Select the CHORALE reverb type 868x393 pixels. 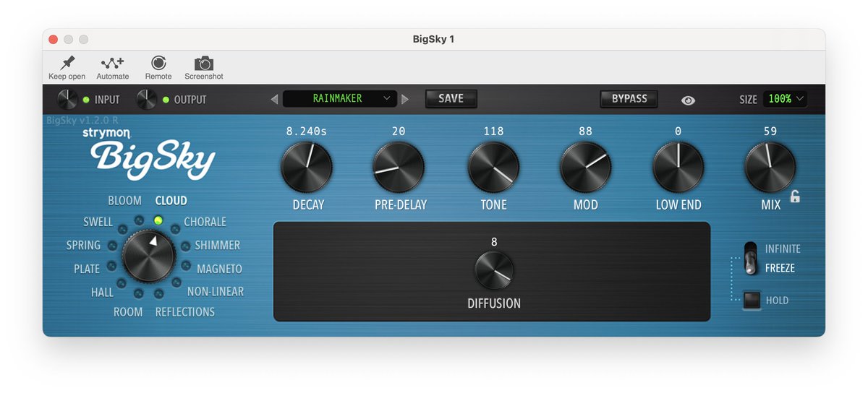pyautogui.click(x=205, y=222)
